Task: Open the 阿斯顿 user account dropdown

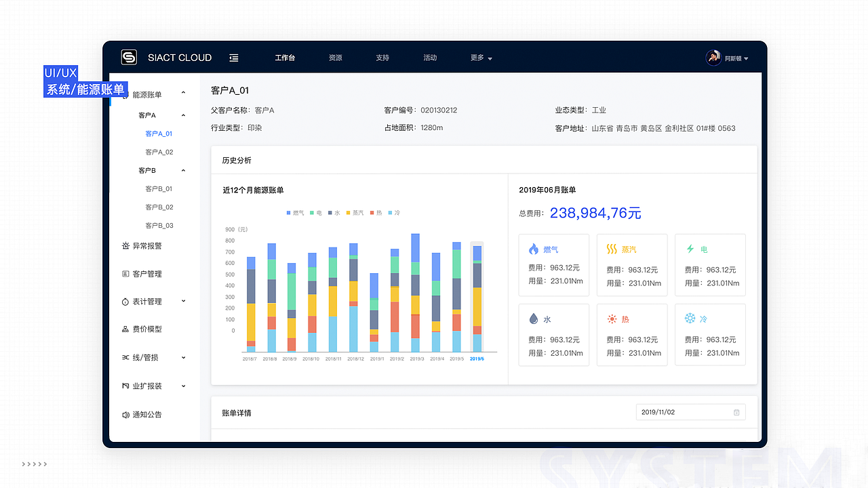Action: pyautogui.click(x=736, y=58)
